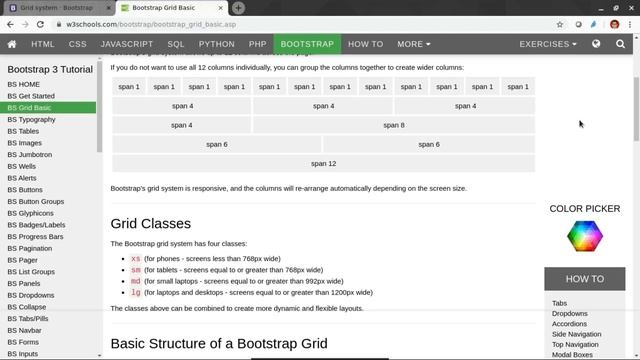
Task: Open the PHP menu item
Action: coord(258,44)
